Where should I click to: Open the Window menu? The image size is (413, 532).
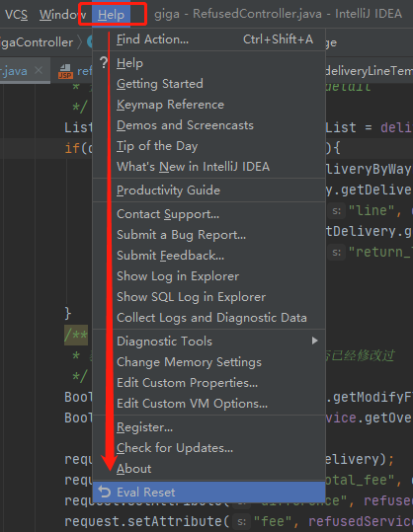pos(62,15)
